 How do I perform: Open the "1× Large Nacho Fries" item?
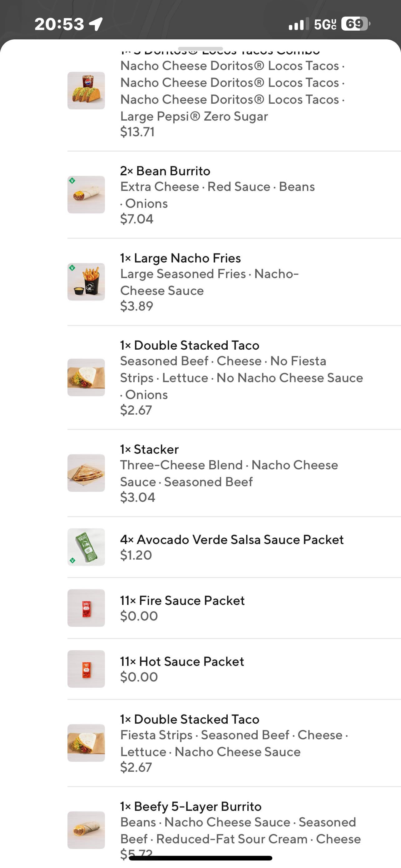coord(181,258)
